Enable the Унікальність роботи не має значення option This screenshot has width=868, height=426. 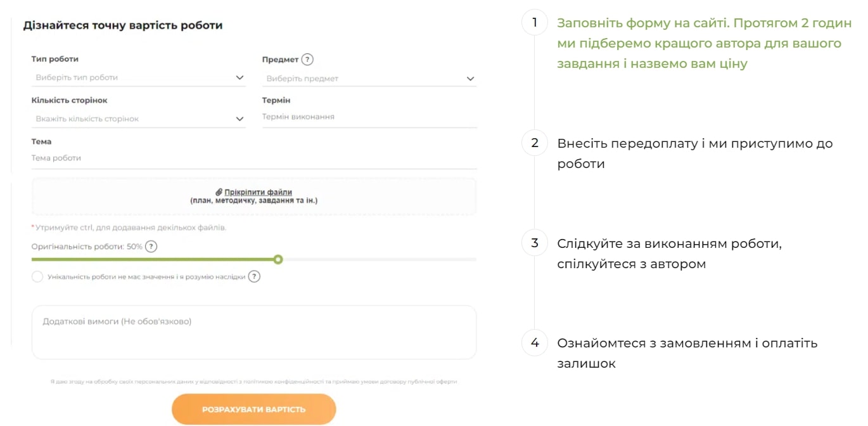37,276
